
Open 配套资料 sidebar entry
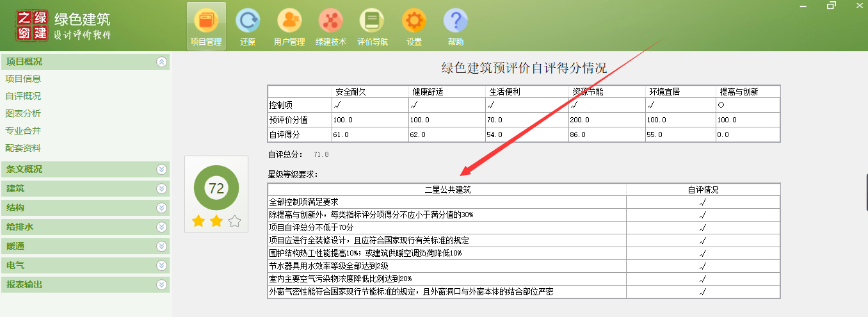pos(23,148)
